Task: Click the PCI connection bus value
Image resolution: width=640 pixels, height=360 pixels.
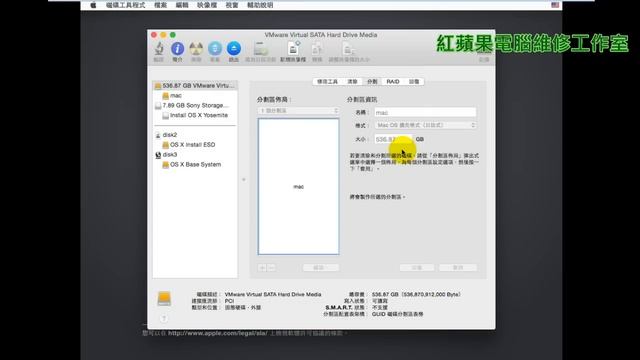Action: (229, 301)
